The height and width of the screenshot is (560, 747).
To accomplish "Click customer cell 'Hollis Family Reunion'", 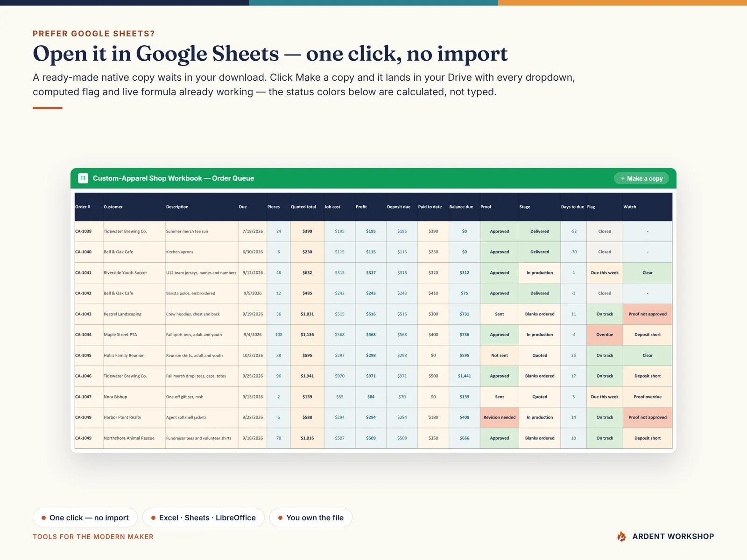I will 134,356.
